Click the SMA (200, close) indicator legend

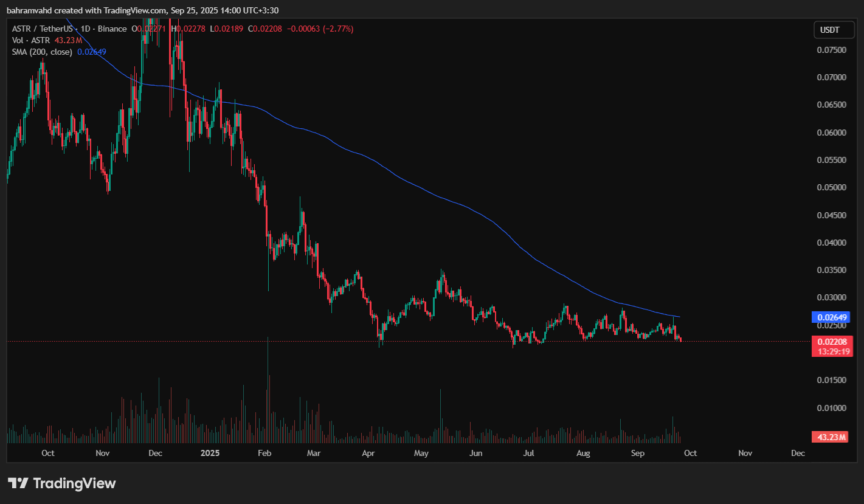click(x=42, y=52)
